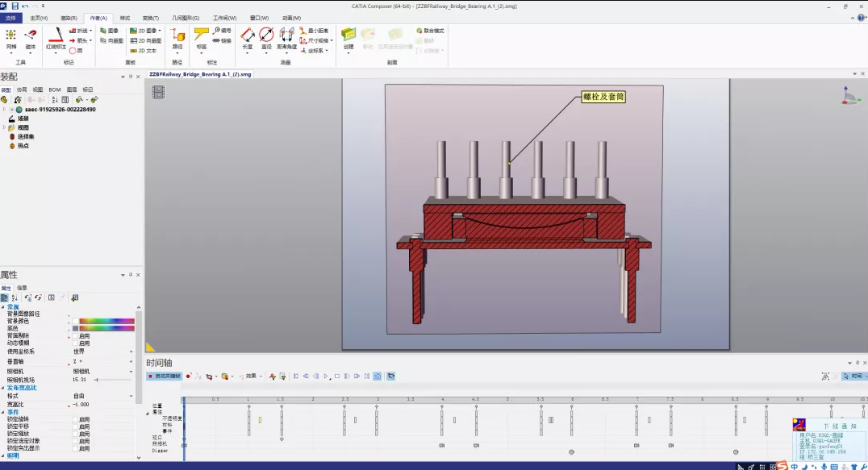Screen dimensions: 868x470
Task: Select the 圆 circle markup tool
Action: [77, 50]
